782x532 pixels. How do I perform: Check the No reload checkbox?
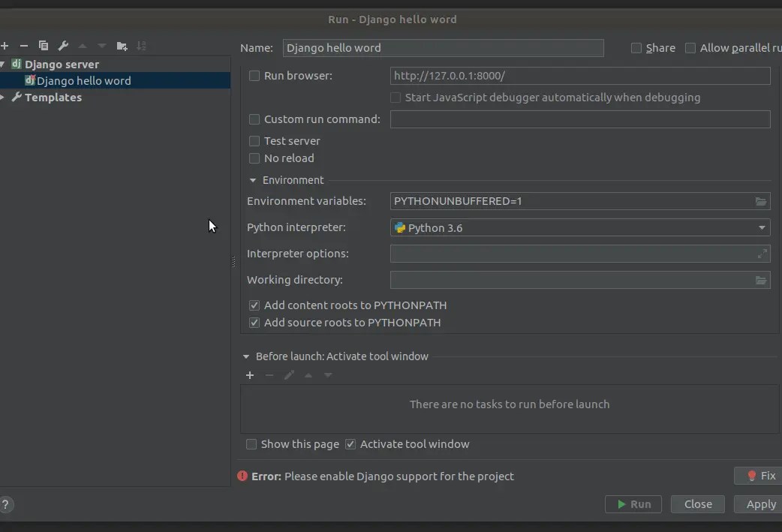254,158
